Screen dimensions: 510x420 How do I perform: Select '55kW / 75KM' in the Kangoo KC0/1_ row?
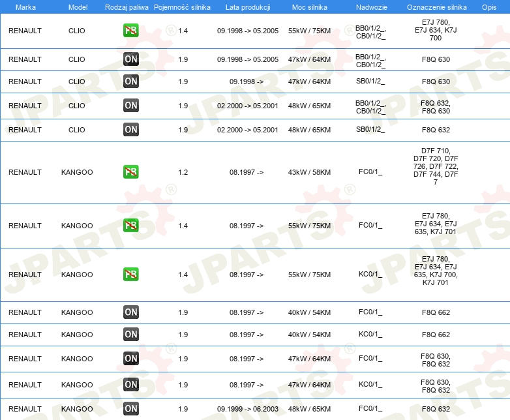(309, 275)
